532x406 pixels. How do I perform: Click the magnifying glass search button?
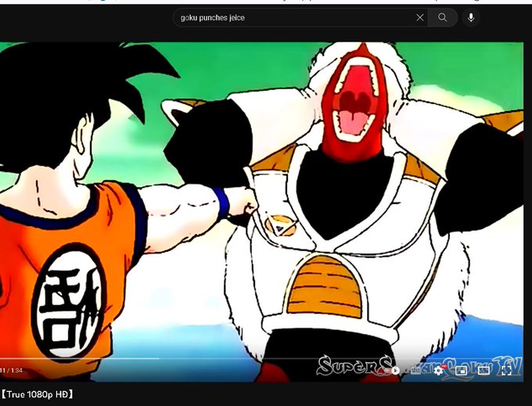pos(443,17)
